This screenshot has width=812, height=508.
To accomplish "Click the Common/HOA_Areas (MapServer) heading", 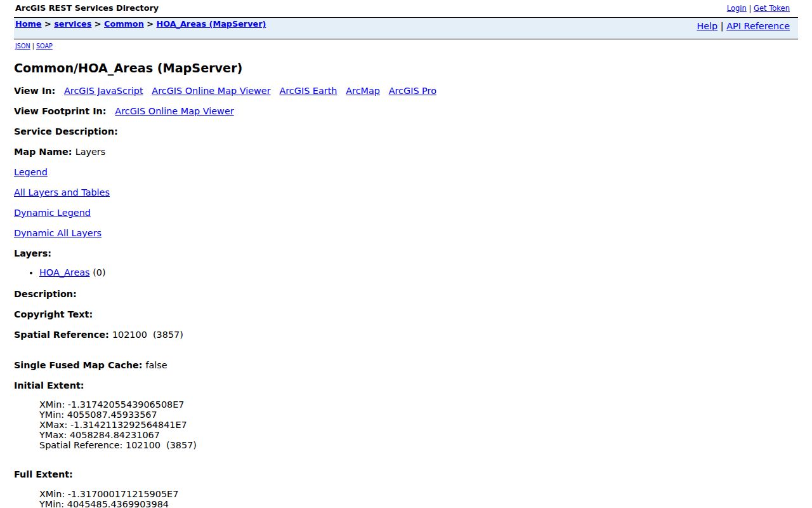I will coord(128,68).
